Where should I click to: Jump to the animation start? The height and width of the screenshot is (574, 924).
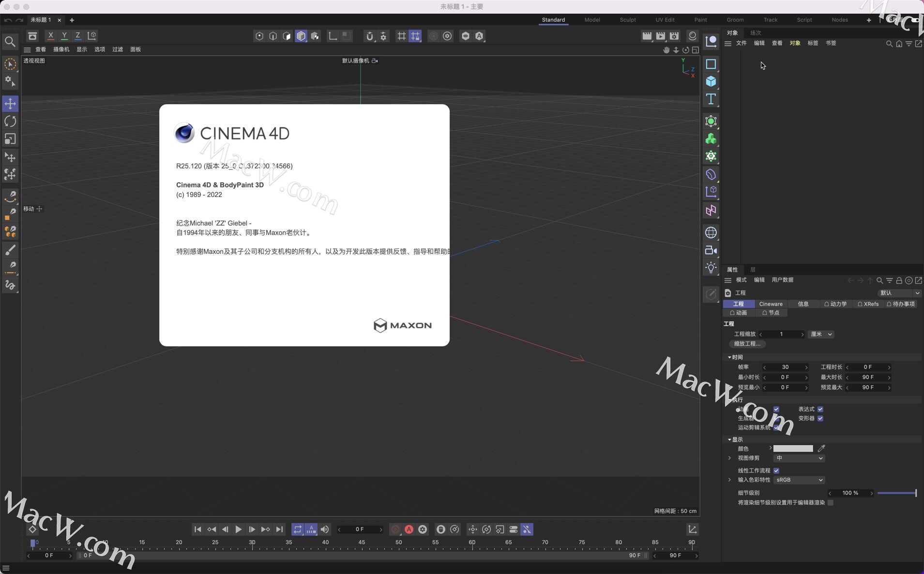(197, 529)
